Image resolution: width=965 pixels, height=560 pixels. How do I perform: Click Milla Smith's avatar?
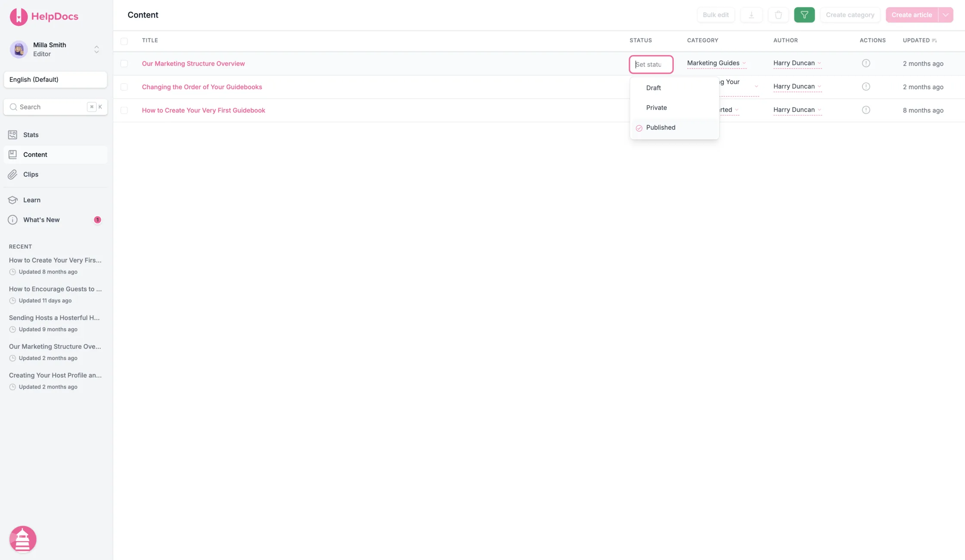point(19,49)
